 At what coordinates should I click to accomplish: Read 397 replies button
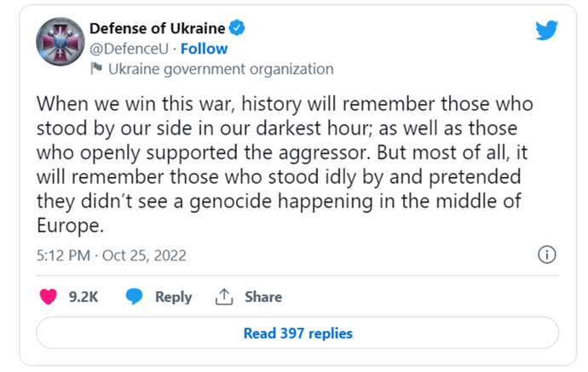coord(297,333)
